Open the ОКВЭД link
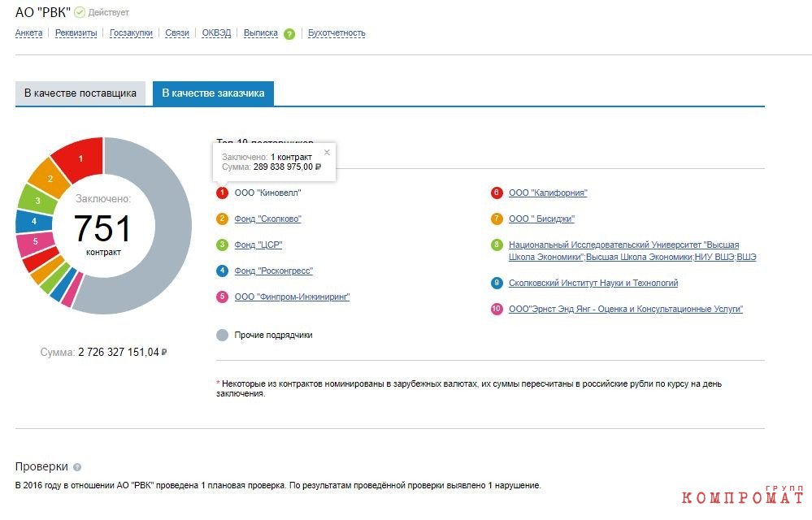Image resolution: width=812 pixels, height=520 pixels. 216,33
